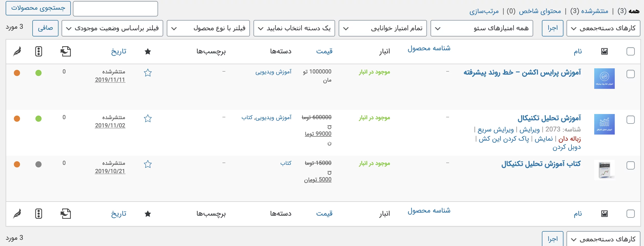Click the green readability dot for آموزش پرایس اکشن
This screenshot has height=246, width=644.
[x=38, y=73]
